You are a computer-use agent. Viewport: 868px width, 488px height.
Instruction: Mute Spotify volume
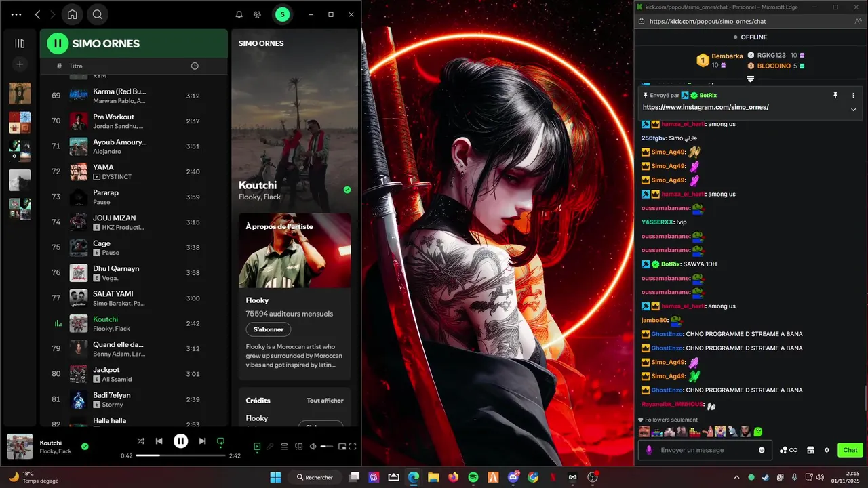click(x=313, y=447)
